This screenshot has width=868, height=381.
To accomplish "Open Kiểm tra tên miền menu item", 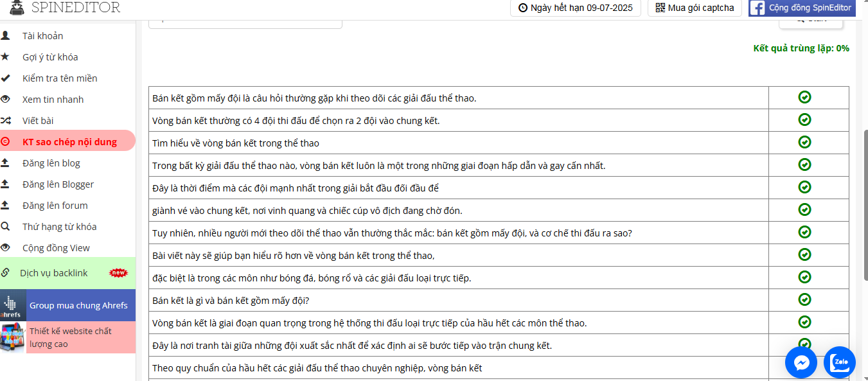I will 67,78.
